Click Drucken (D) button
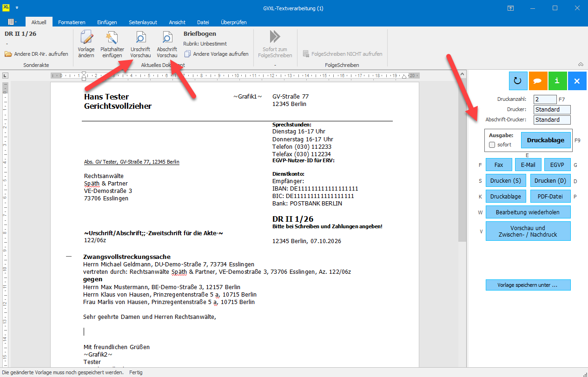The width and height of the screenshot is (588, 377). pyautogui.click(x=550, y=180)
